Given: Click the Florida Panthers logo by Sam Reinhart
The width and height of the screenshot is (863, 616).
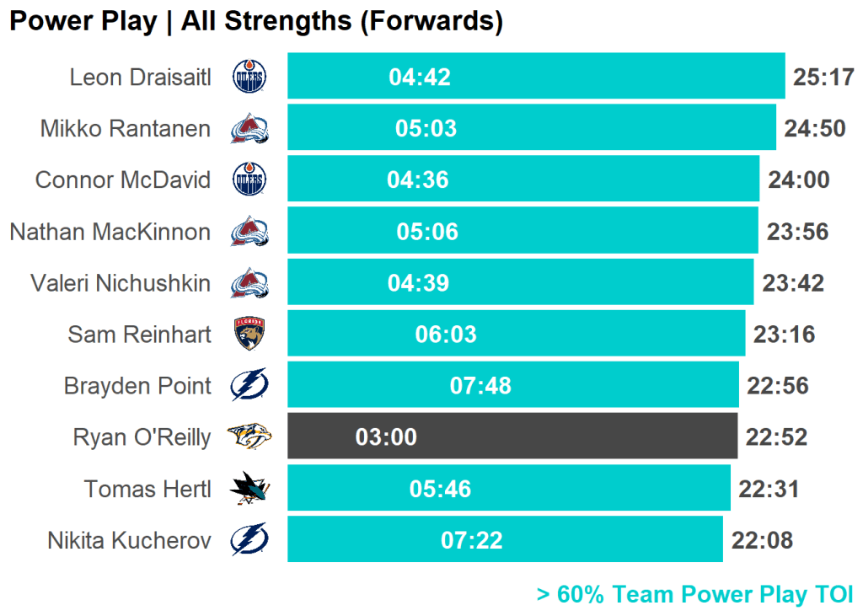Looking at the screenshot, I should click(249, 335).
